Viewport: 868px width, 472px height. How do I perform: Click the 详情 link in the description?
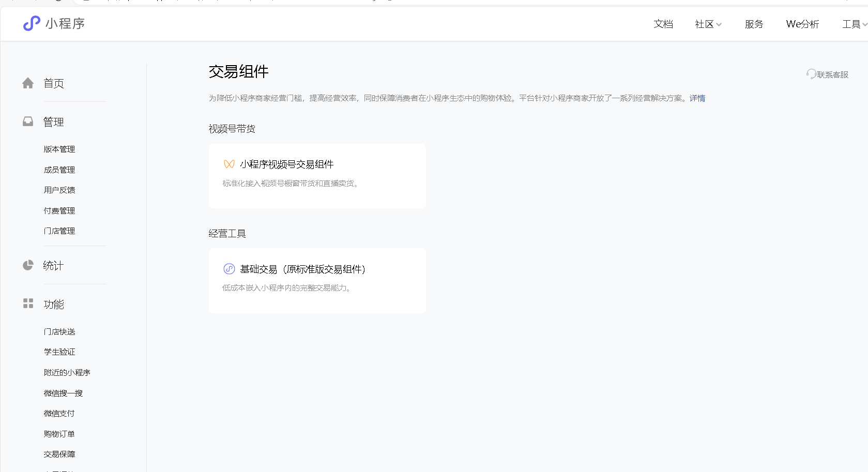(x=697, y=98)
